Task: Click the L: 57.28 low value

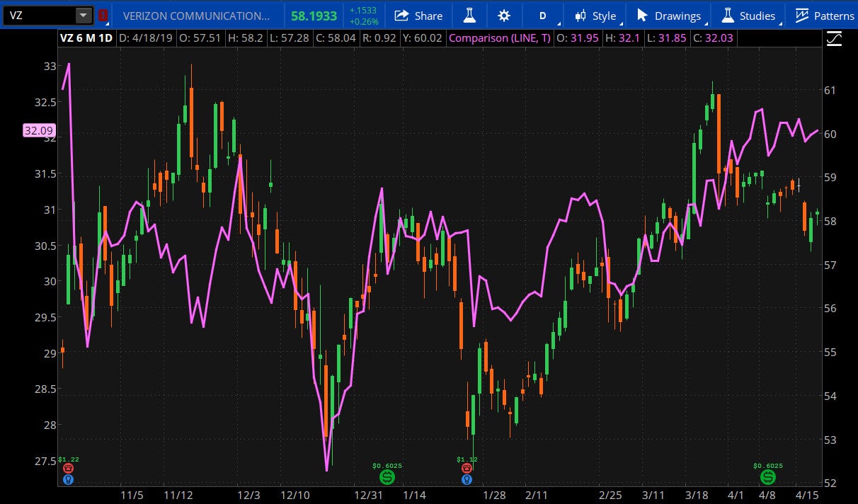Action: [291, 38]
